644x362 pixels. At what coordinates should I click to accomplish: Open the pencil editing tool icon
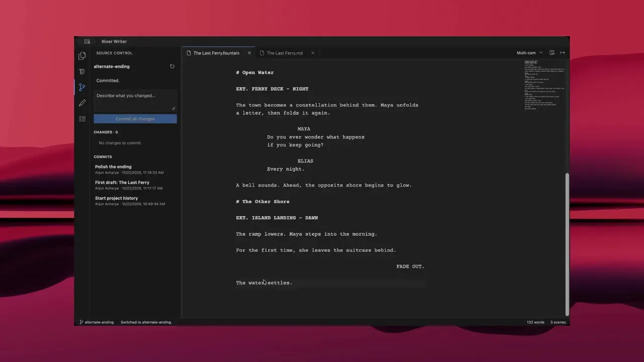point(82,103)
